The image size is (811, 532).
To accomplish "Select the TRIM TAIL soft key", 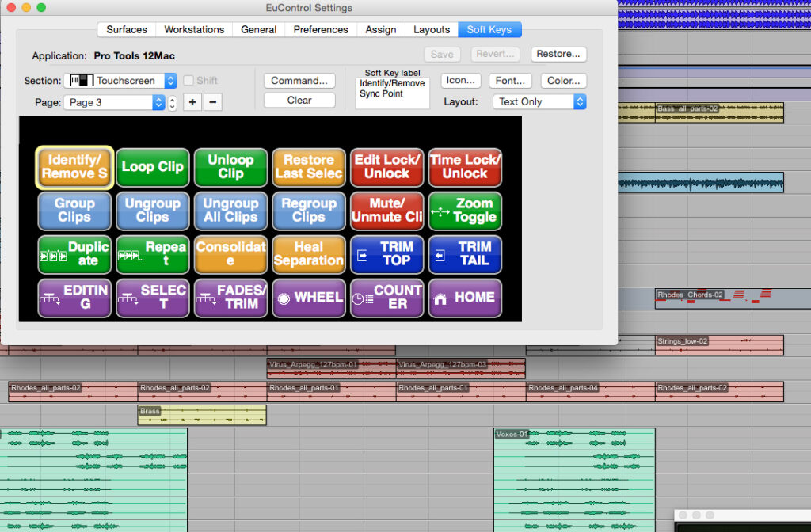I will click(x=465, y=254).
